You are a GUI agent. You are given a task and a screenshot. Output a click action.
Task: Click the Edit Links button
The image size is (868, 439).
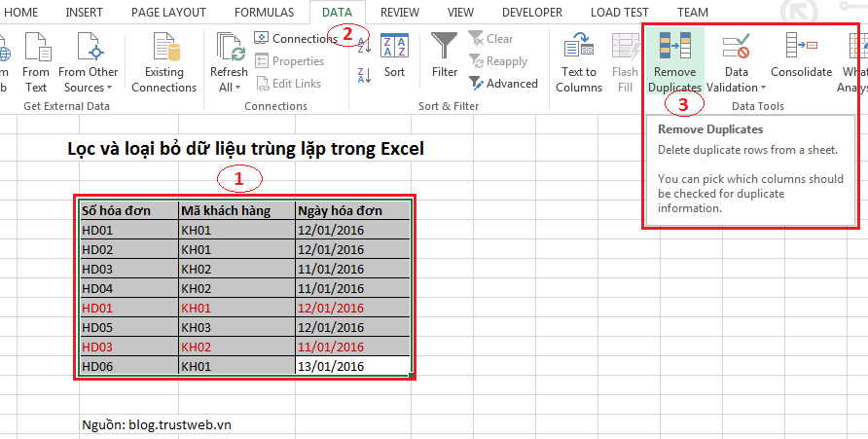tap(288, 84)
